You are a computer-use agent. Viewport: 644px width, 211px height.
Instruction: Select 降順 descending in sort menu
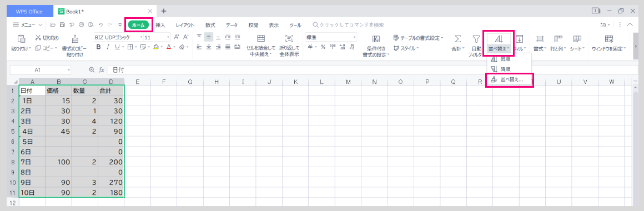[x=509, y=69]
